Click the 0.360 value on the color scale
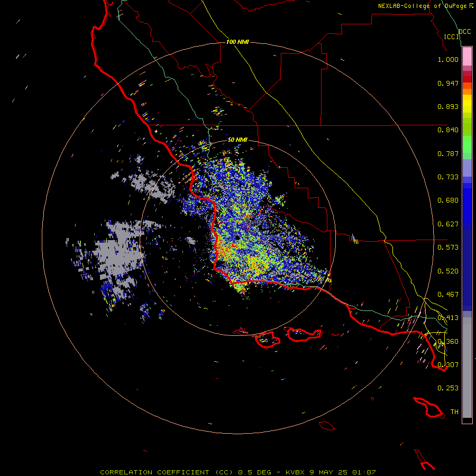 (x=448, y=342)
